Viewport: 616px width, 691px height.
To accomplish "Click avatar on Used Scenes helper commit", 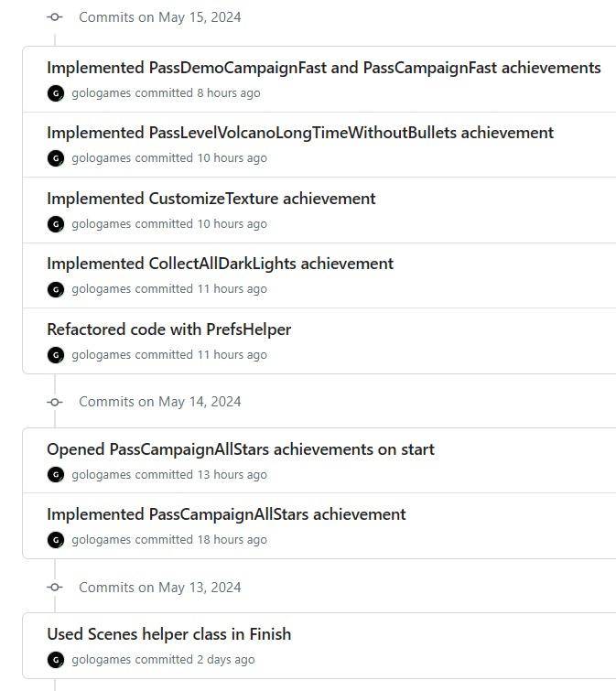I will 56,660.
